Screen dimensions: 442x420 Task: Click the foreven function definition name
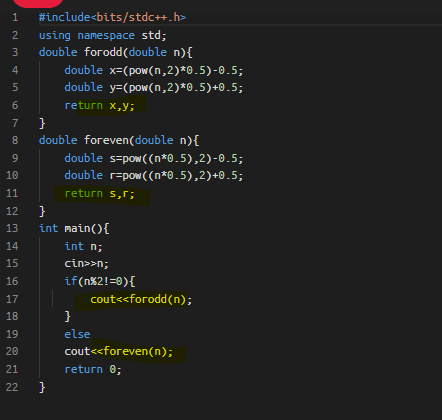106,140
